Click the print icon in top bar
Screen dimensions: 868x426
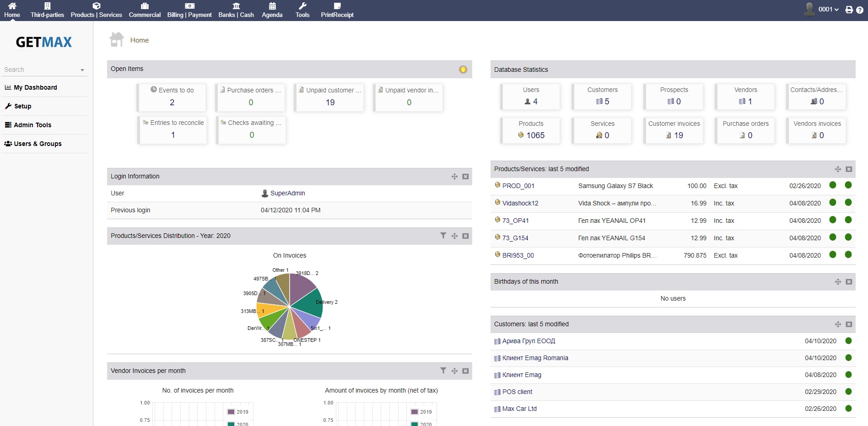click(849, 10)
